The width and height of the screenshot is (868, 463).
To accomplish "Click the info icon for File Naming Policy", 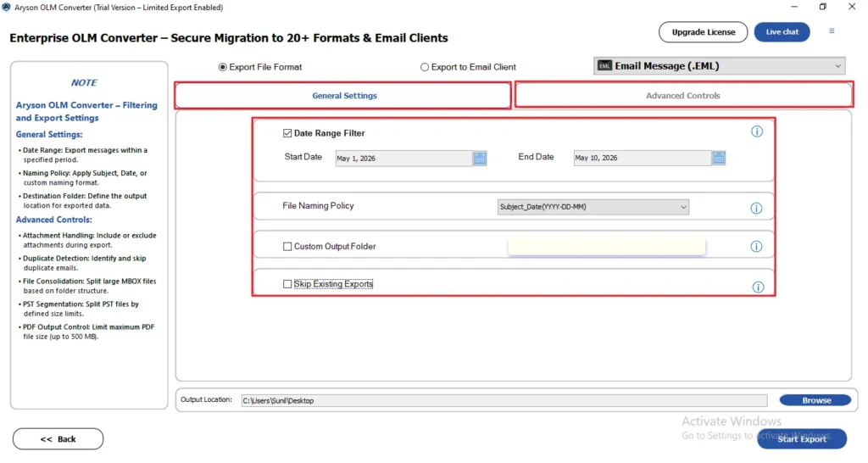I will (x=756, y=209).
